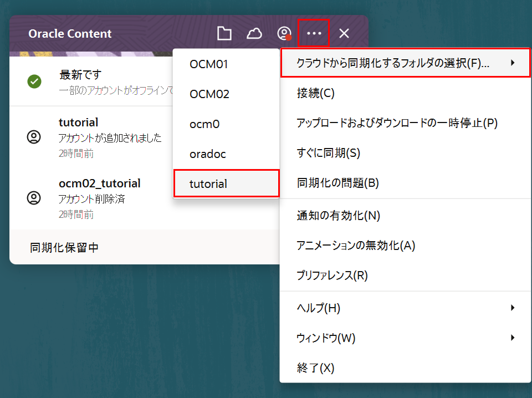Choose クラウドから同期化するフォルダの選択(F) menu item

click(406, 63)
